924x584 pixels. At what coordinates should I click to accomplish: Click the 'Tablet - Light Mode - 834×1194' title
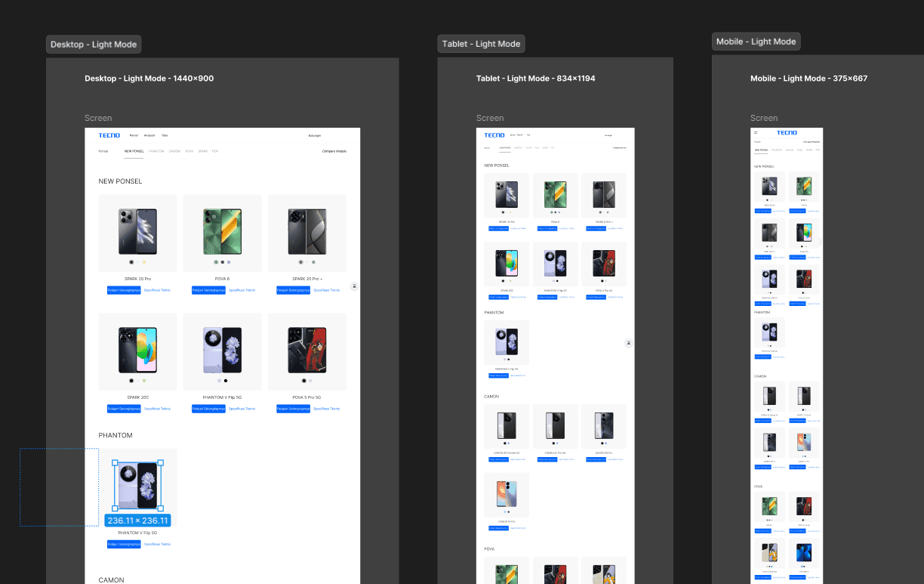tap(536, 79)
